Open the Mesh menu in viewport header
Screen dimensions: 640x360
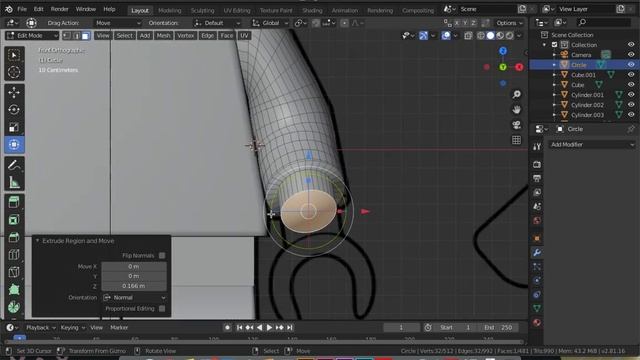163,36
